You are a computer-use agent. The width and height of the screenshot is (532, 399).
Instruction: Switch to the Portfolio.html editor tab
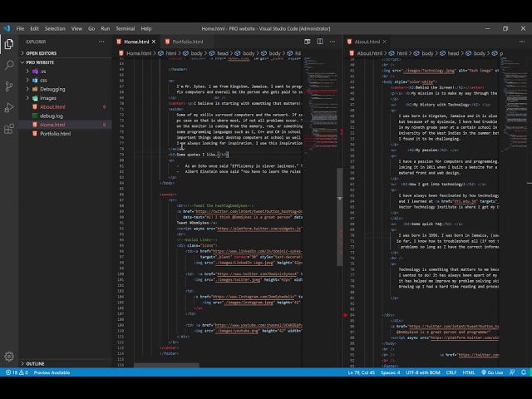coord(187,42)
